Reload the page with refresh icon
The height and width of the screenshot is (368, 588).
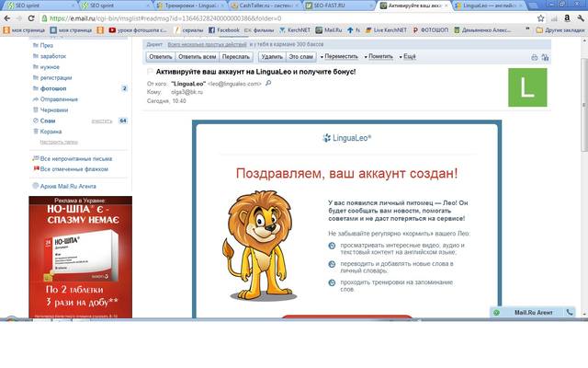pos(31,18)
